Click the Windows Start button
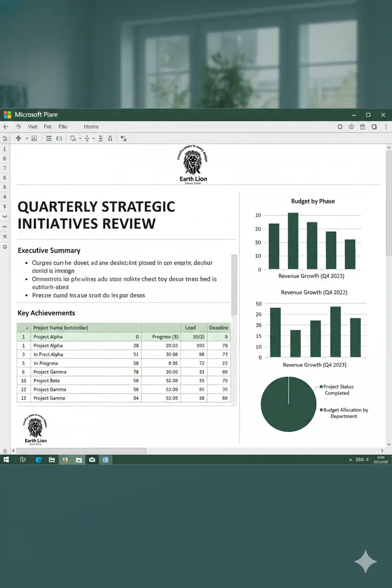 click(7, 459)
